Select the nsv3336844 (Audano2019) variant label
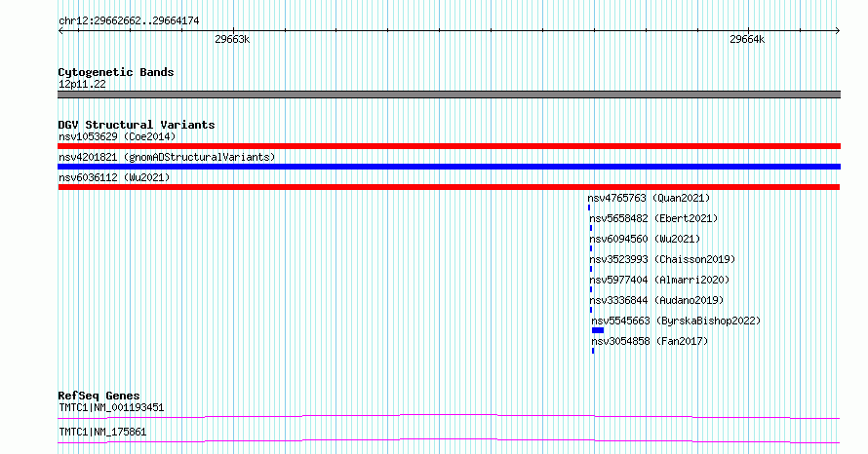The height and width of the screenshot is (454, 868). pos(656,300)
